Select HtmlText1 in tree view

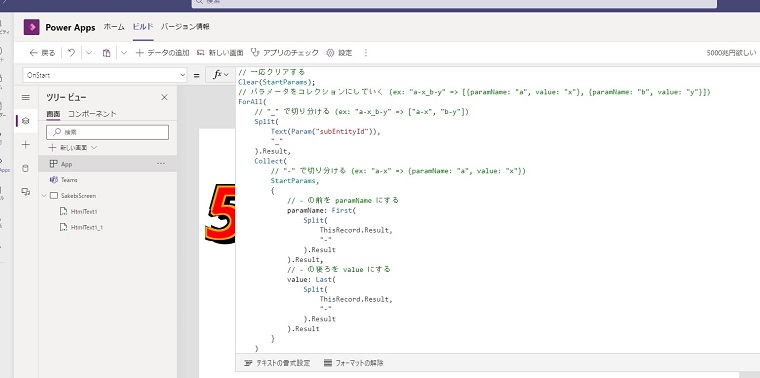point(108,211)
